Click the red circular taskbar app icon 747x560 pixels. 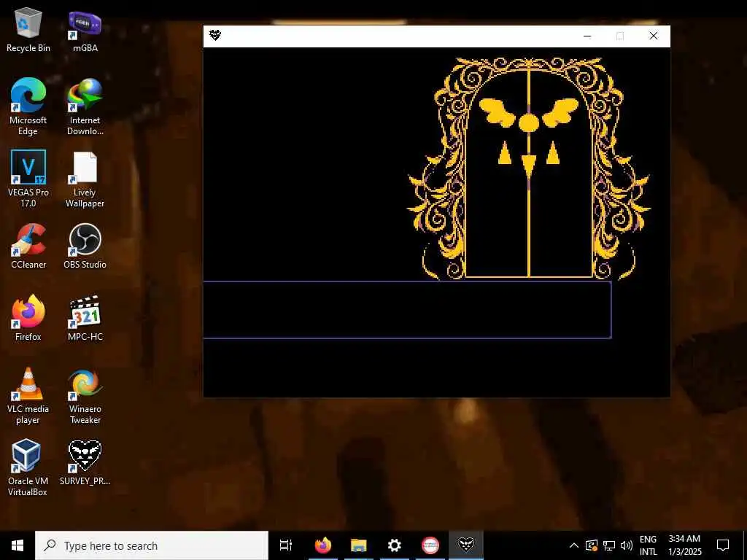coord(430,545)
